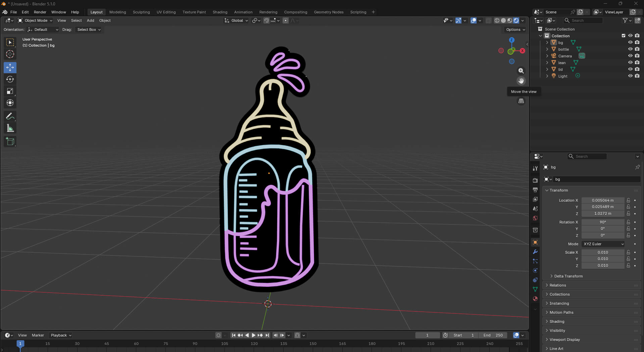This screenshot has width=644, height=352.
Task: Pin the bg properties panel
Action: tap(637, 167)
